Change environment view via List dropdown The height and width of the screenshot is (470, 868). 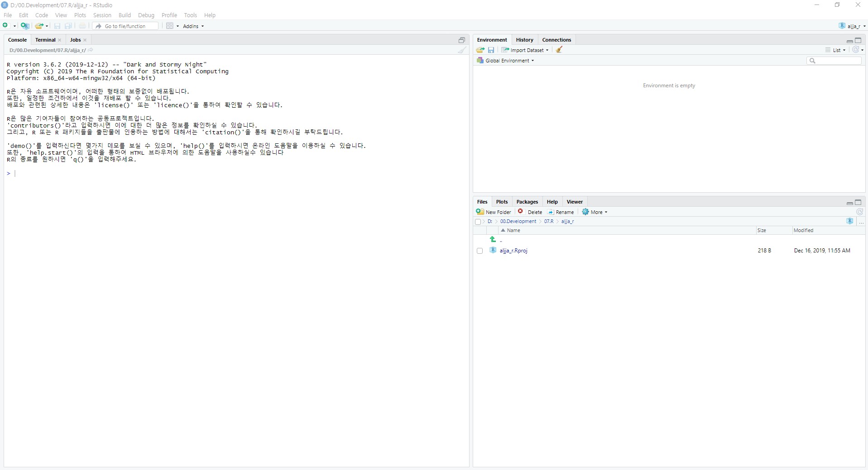click(835, 50)
